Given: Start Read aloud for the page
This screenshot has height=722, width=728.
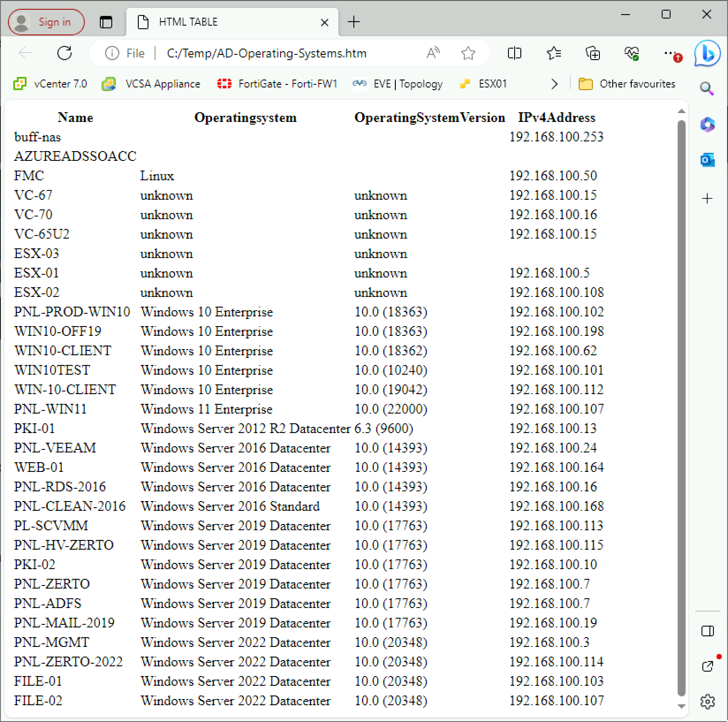Looking at the screenshot, I should pyautogui.click(x=432, y=53).
